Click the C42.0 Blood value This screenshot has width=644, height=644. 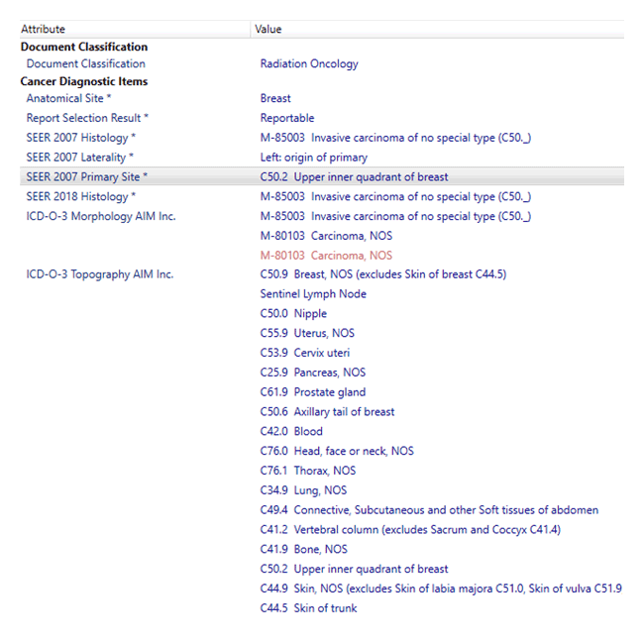(x=291, y=432)
